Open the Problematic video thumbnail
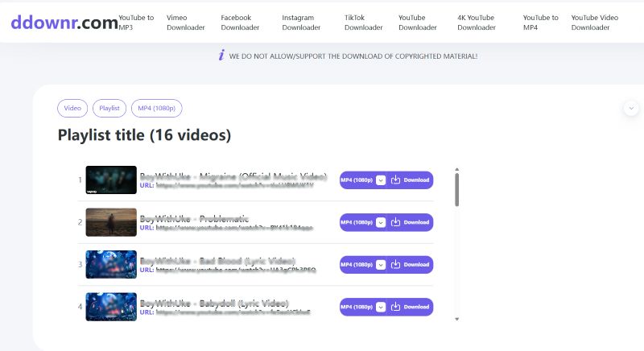The height and width of the screenshot is (351, 644). coord(111,222)
